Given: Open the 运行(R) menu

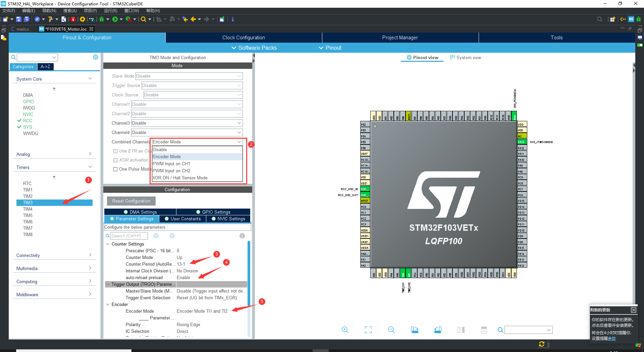Looking at the screenshot, I should [x=110, y=11].
